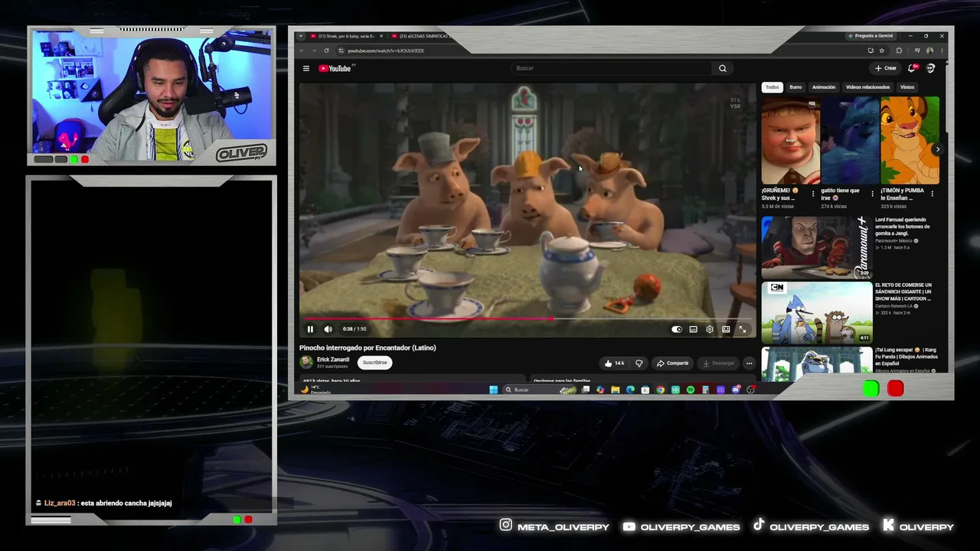This screenshot has width=980, height=551.
Task: Open the Windows Start menu
Action: (x=494, y=390)
